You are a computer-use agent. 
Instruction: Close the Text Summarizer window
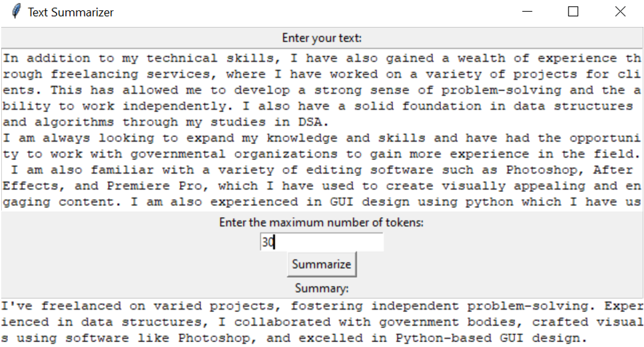[x=620, y=12]
